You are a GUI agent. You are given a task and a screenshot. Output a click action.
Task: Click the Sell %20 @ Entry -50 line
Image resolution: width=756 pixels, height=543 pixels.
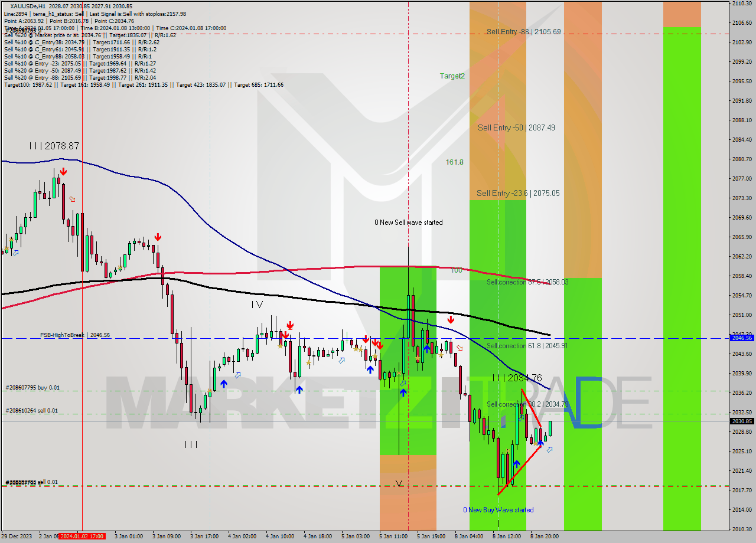pyautogui.click(x=80, y=70)
